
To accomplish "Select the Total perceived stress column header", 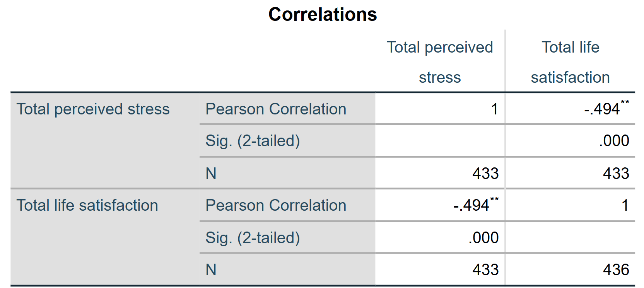I will [x=440, y=62].
